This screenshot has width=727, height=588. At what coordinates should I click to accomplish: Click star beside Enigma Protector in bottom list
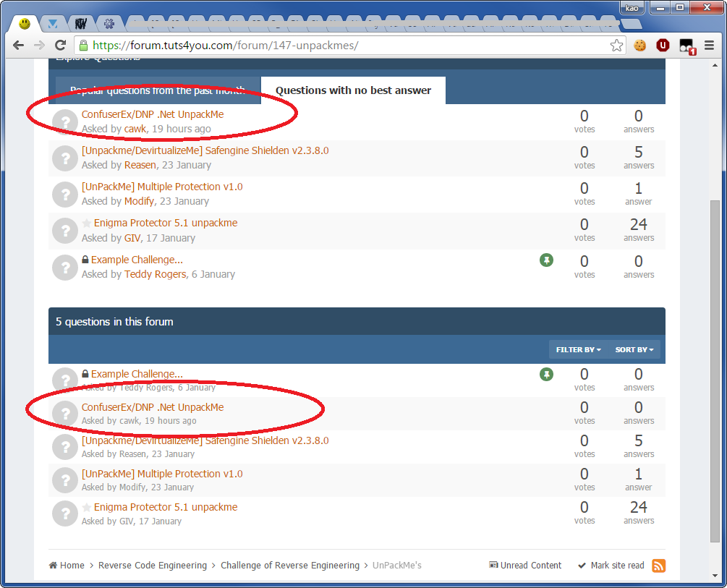coord(87,508)
